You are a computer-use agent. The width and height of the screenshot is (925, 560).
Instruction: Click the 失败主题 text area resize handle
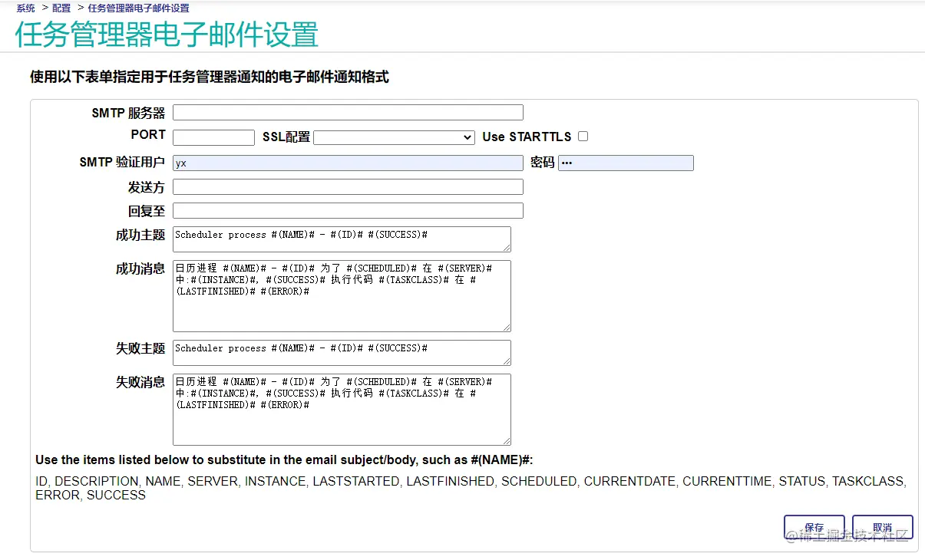click(506, 361)
